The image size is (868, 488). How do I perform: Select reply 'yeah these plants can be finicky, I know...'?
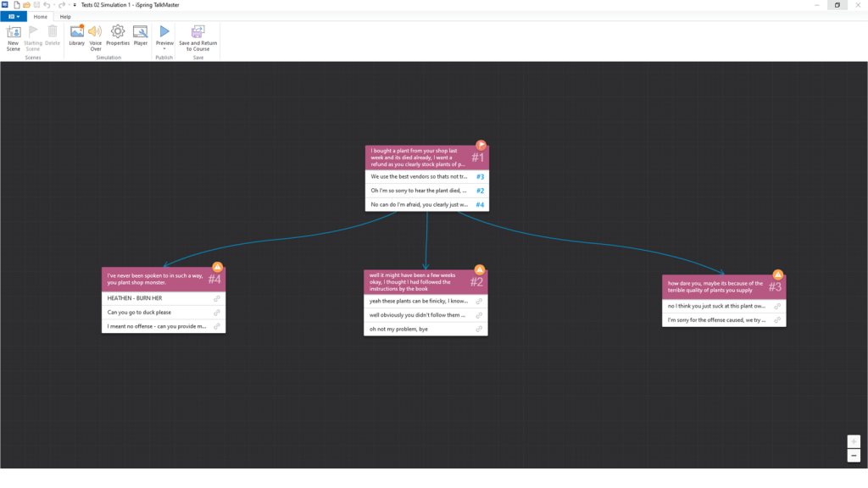426,301
